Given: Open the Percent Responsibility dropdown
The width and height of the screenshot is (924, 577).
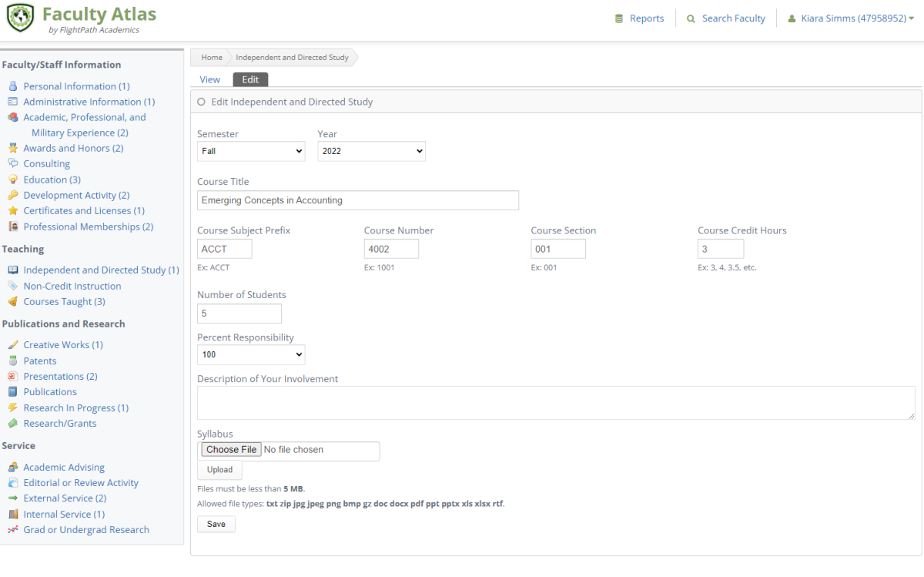Looking at the screenshot, I should point(251,354).
